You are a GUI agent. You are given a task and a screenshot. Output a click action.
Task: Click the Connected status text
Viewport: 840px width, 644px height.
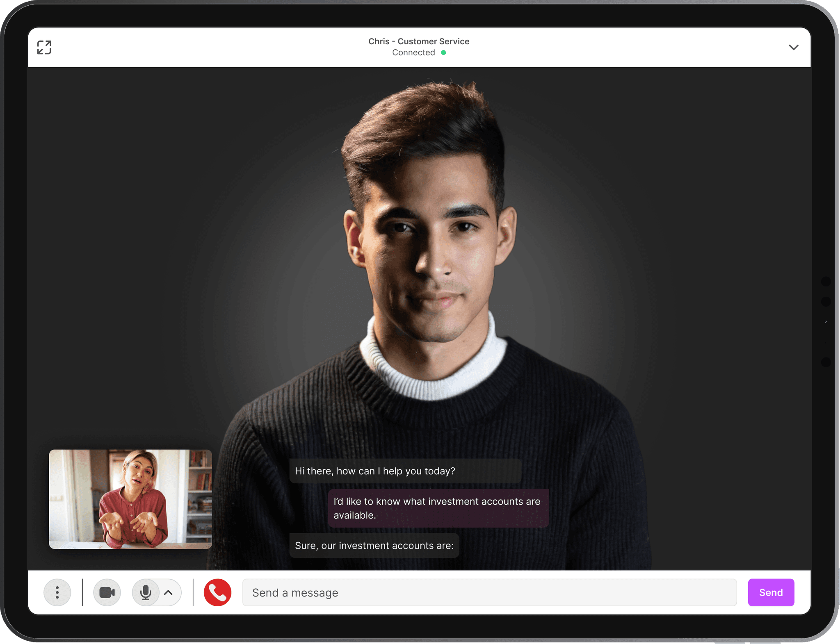click(x=413, y=52)
